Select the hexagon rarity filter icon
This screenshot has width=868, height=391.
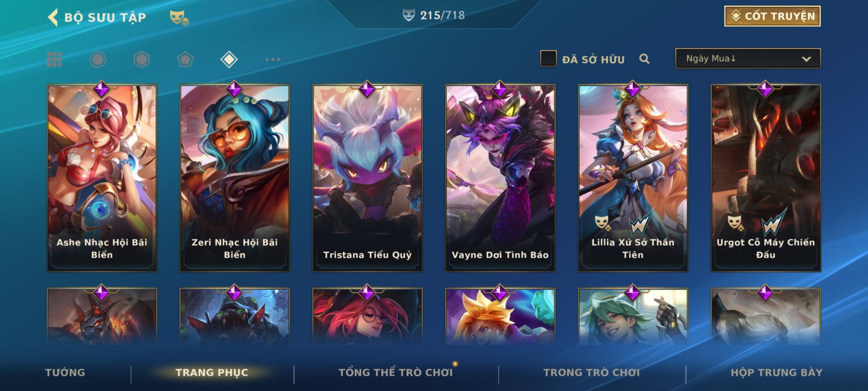(x=141, y=59)
